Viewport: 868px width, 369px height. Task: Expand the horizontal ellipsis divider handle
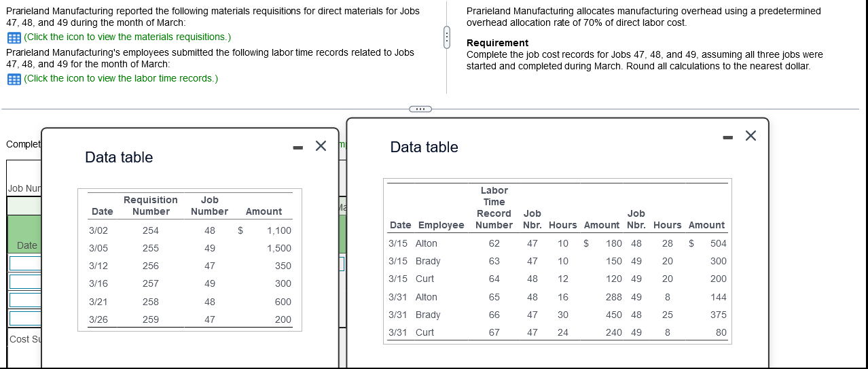tap(419, 109)
